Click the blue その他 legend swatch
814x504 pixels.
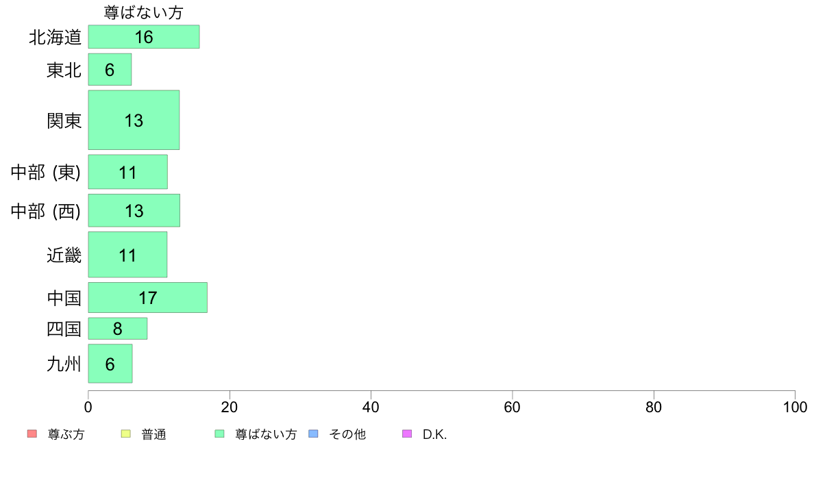(314, 433)
